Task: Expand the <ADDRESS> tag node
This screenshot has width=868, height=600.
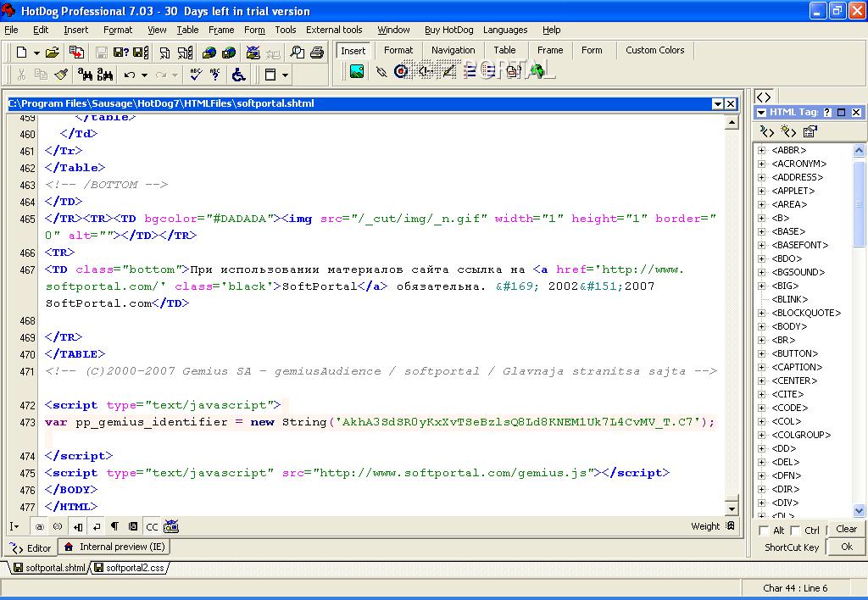Action: (x=762, y=177)
